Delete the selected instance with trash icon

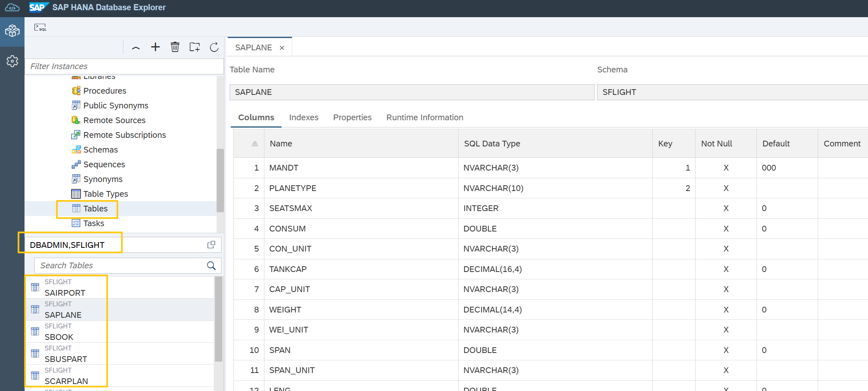click(175, 47)
